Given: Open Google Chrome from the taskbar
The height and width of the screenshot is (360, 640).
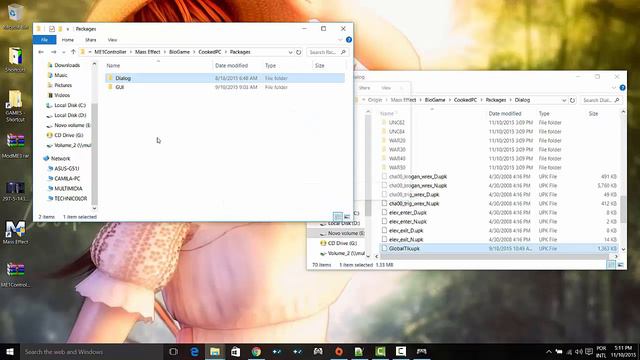Looking at the screenshot, I should (x=256, y=351).
